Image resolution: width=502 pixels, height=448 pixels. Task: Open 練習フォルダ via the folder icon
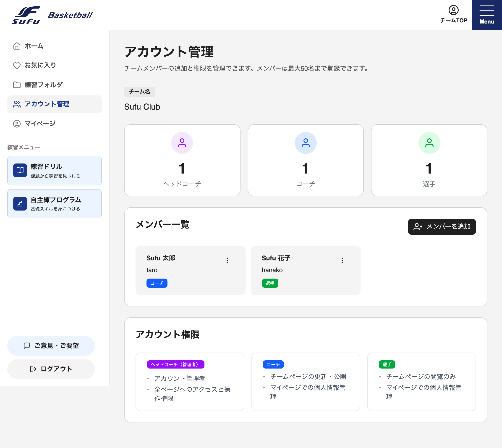point(17,85)
